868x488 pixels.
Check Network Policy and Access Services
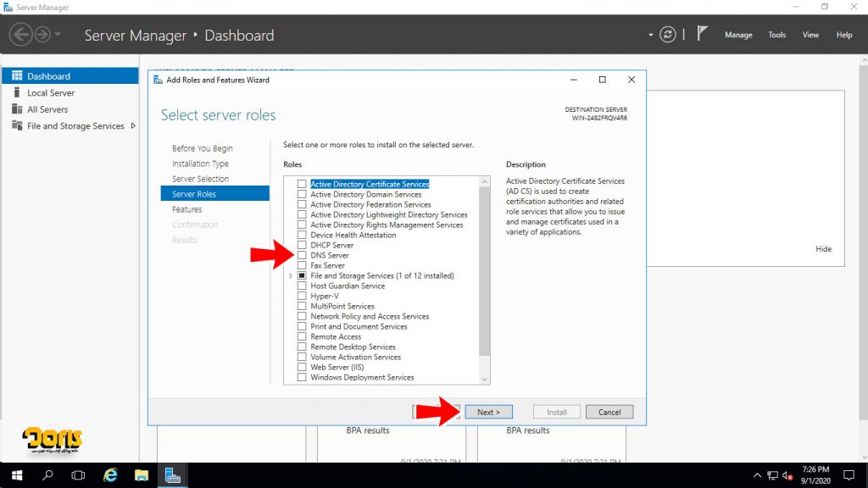tap(302, 317)
